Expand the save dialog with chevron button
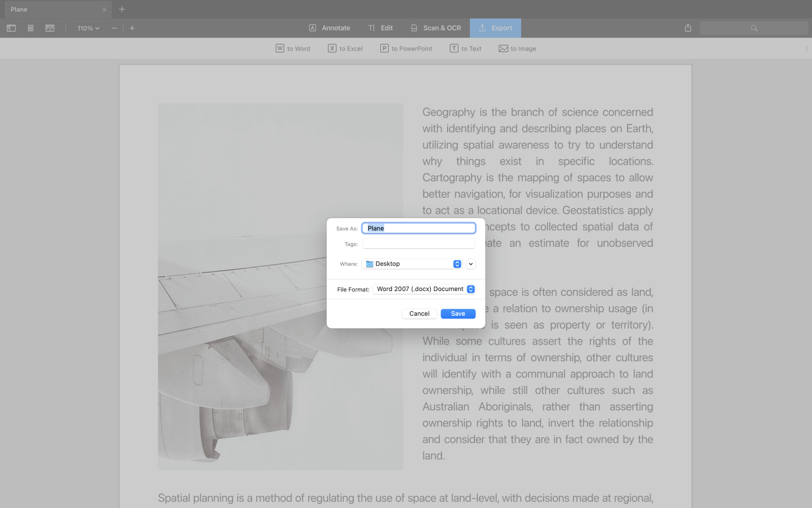The image size is (812, 508). coord(471,264)
